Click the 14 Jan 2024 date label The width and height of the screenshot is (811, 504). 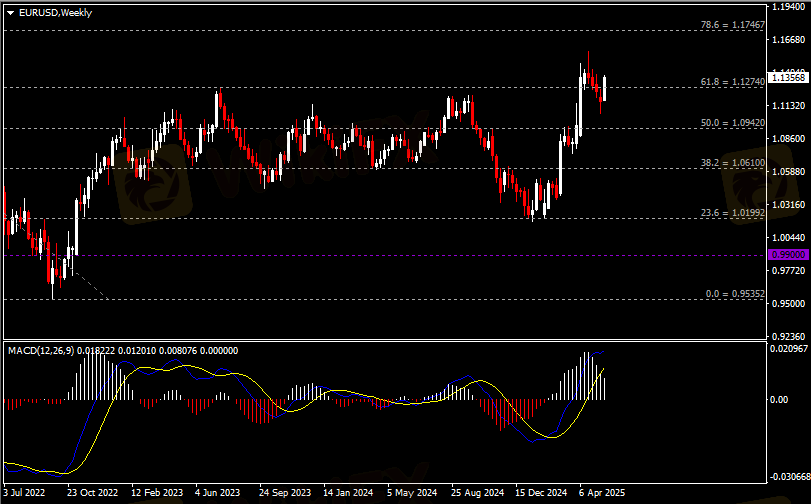click(348, 493)
